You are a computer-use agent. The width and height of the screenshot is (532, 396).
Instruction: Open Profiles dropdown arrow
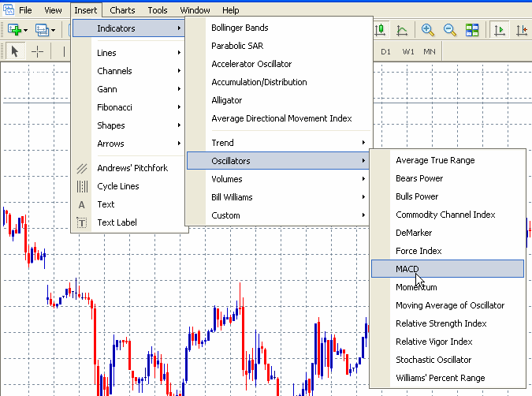[x=54, y=30]
